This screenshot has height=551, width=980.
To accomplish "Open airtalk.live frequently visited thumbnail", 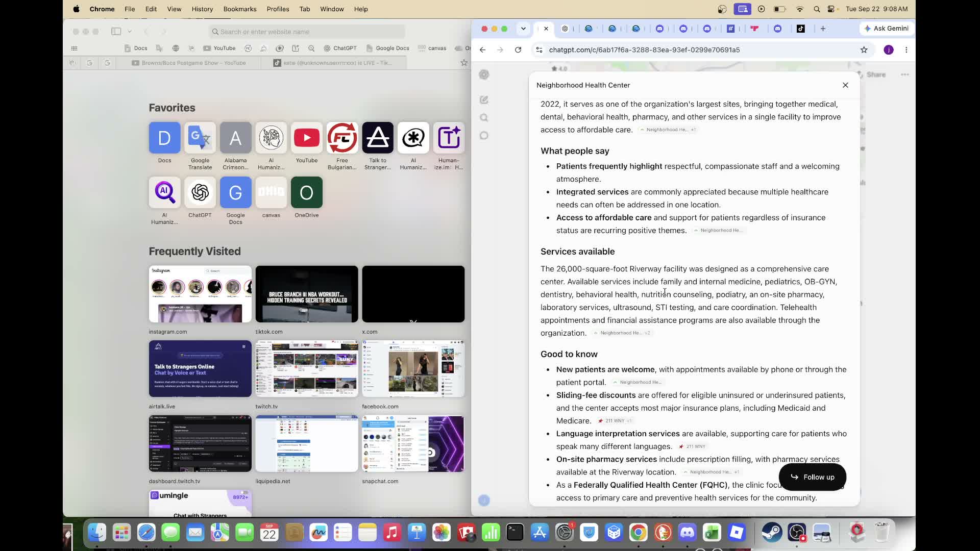I will (200, 368).
